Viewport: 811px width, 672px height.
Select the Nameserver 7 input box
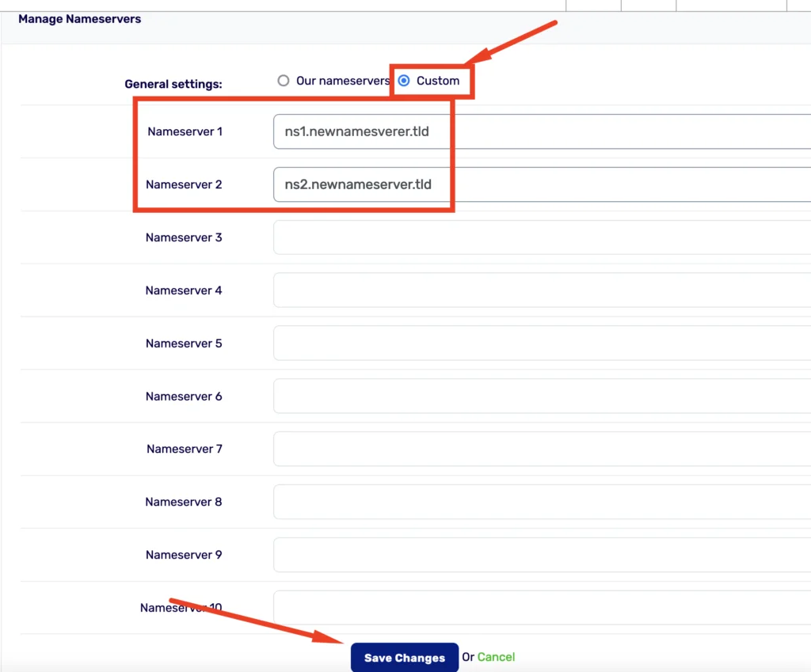point(542,449)
